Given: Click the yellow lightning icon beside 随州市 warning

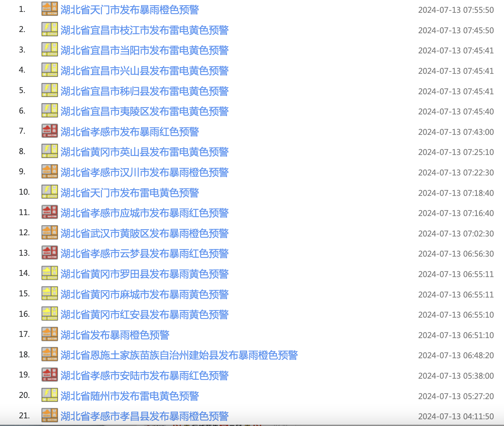Looking at the screenshot, I should click(x=49, y=395).
